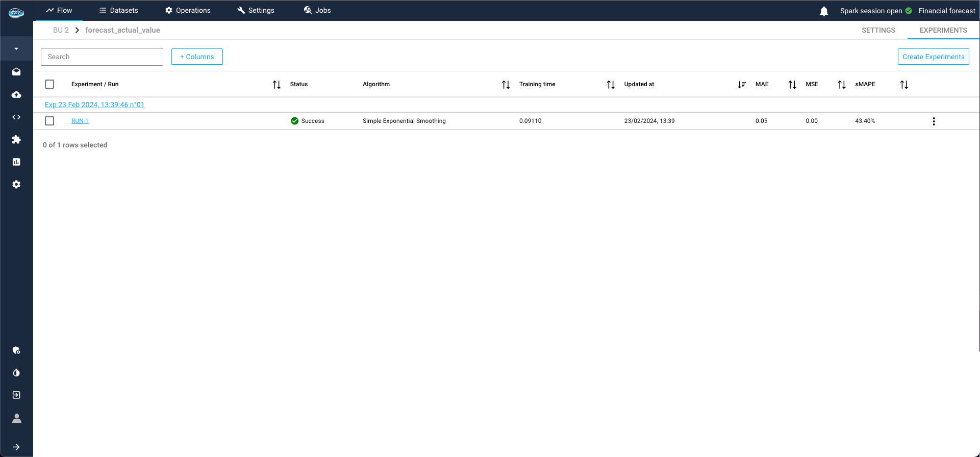
Task: Open the Datasets menu
Action: tap(118, 10)
